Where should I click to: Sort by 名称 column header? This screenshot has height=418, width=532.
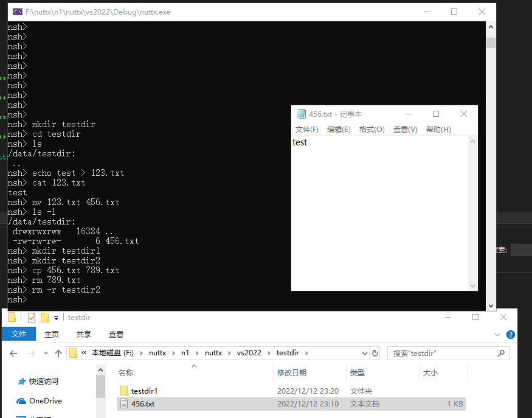pyautogui.click(x=126, y=373)
